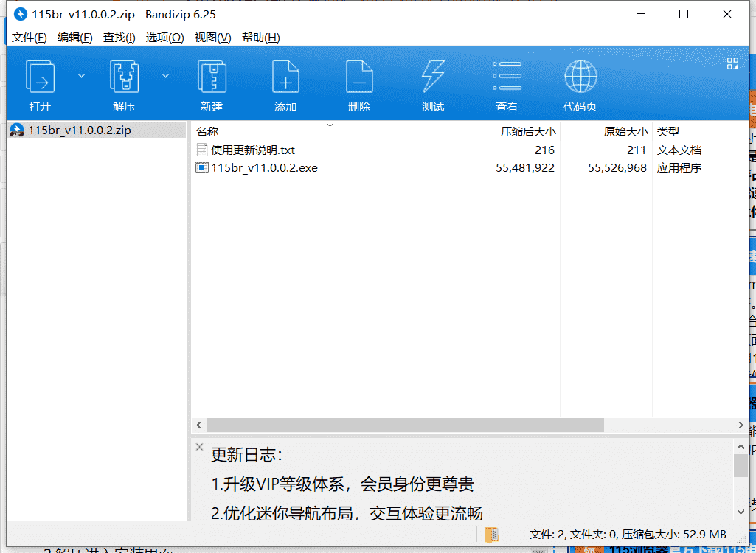Select 115br_v11.0.0.2.zip in the tree pane
The width and height of the screenshot is (756, 553).
coord(97,131)
